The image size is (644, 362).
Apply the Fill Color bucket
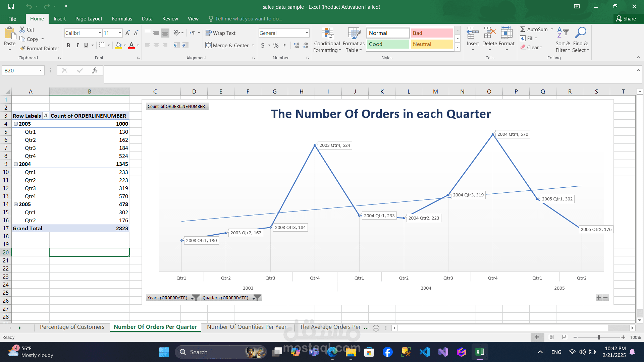(118, 45)
